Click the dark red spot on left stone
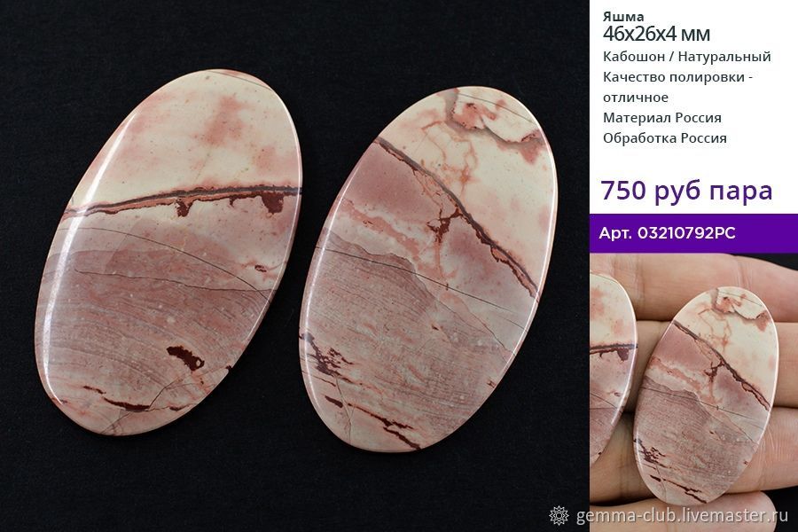 coord(186,356)
